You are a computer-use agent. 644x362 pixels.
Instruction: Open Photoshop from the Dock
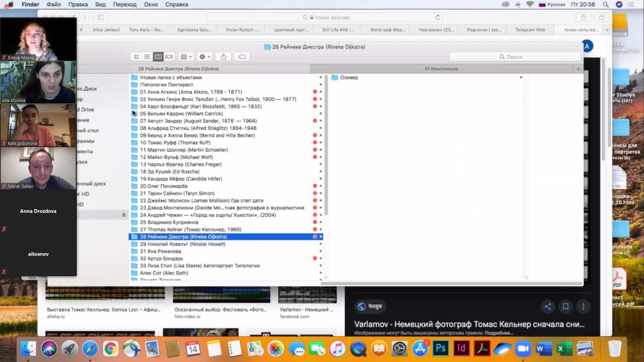coord(440,349)
